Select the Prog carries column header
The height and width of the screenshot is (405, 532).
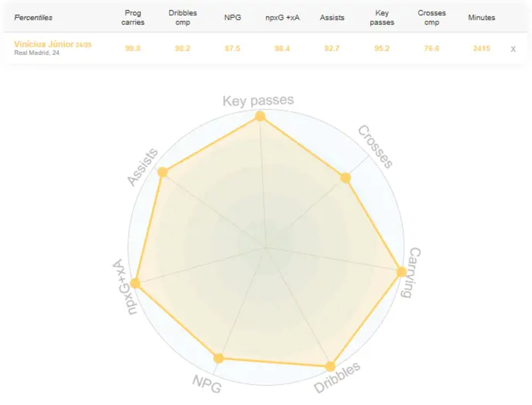coord(133,18)
